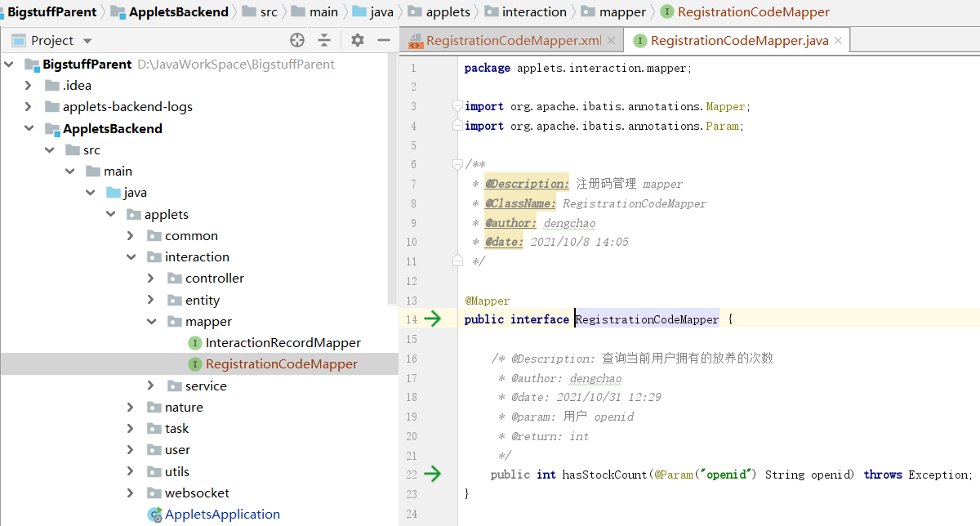Expand the .idea folder

tap(29, 85)
